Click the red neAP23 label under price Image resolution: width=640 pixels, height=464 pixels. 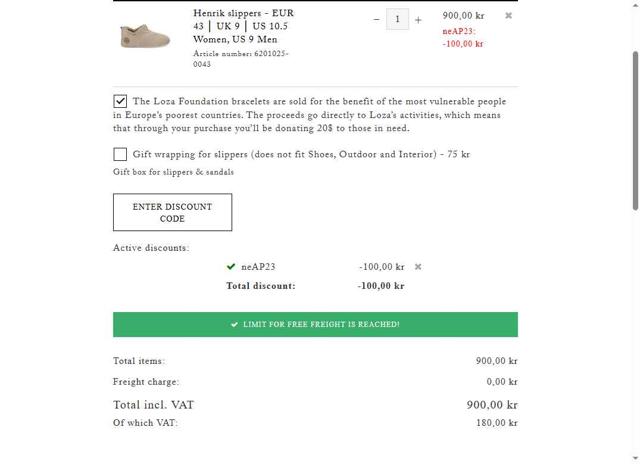coord(459,31)
